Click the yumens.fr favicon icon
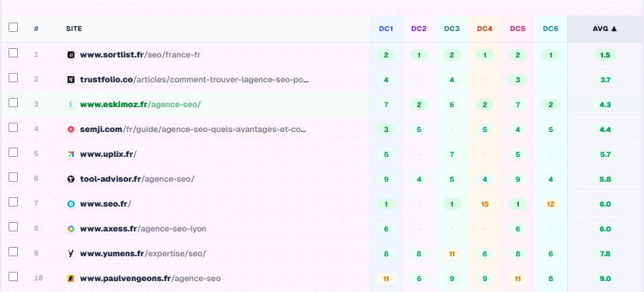The width and height of the screenshot is (644, 292). click(x=71, y=254)
